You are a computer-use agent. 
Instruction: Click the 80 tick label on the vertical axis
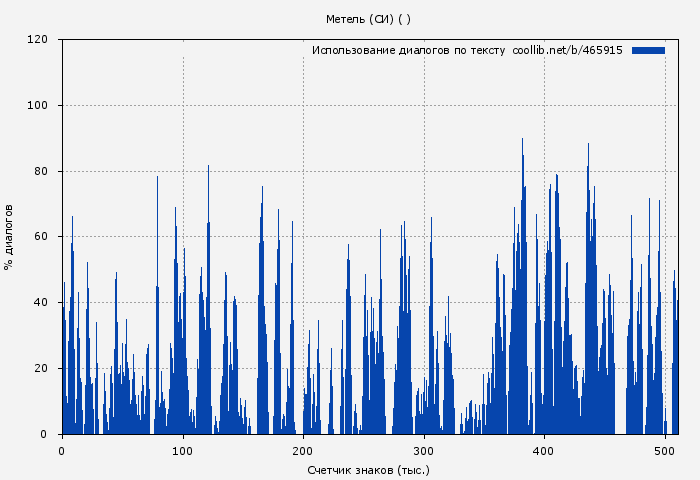coord(41,172)
